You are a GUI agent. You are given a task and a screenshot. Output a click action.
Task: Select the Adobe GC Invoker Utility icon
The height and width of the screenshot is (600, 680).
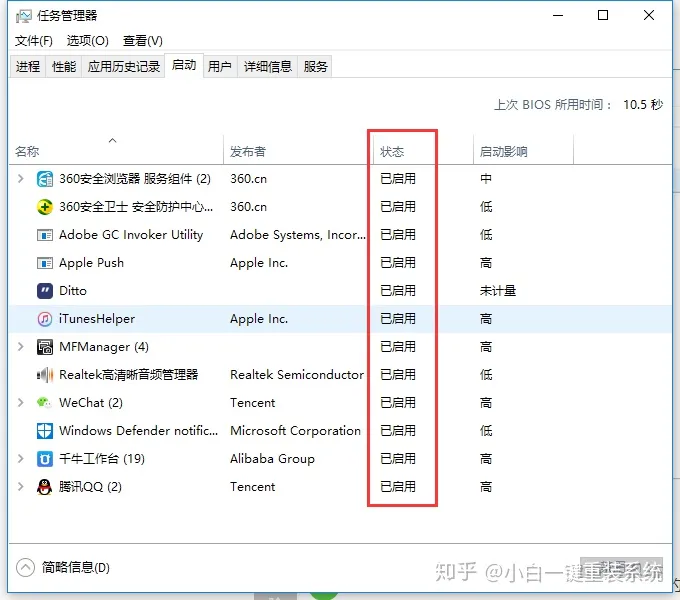pyautogui.click(x=45, y=235)
